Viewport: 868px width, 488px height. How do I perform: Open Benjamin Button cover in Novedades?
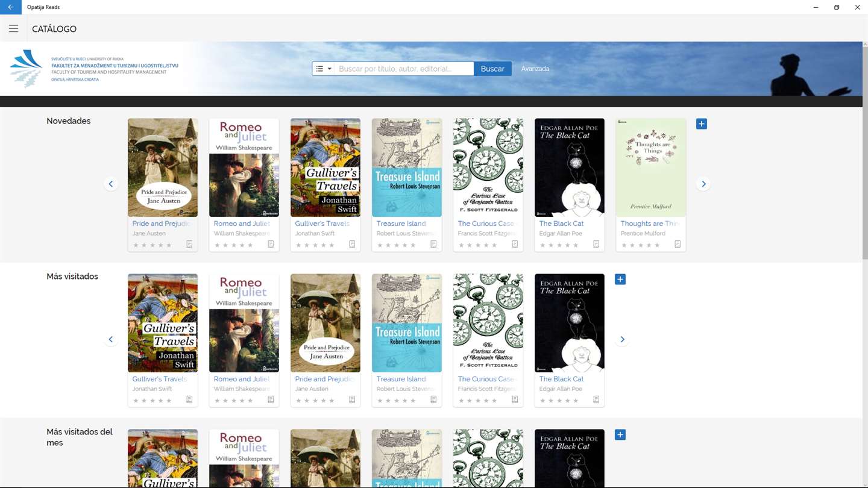(x=488, y=167)
